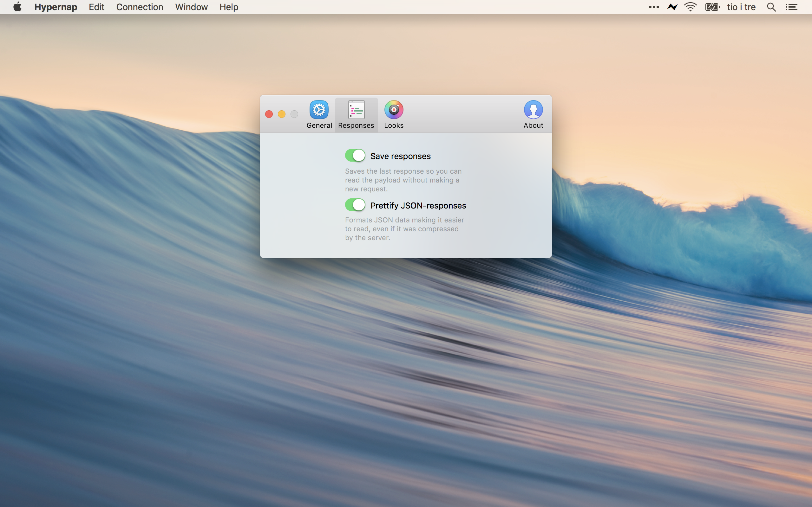Select the Responses preferences icon

(x=356, y=110)
